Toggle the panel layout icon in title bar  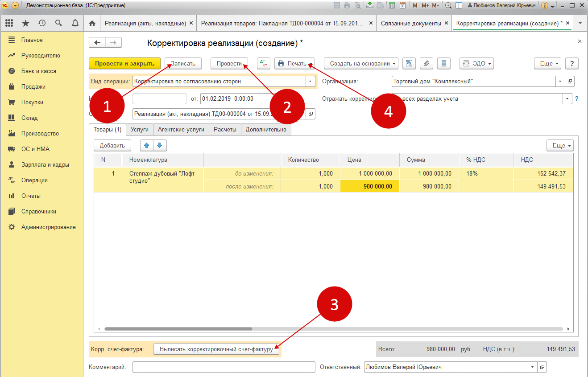(459, 5)
